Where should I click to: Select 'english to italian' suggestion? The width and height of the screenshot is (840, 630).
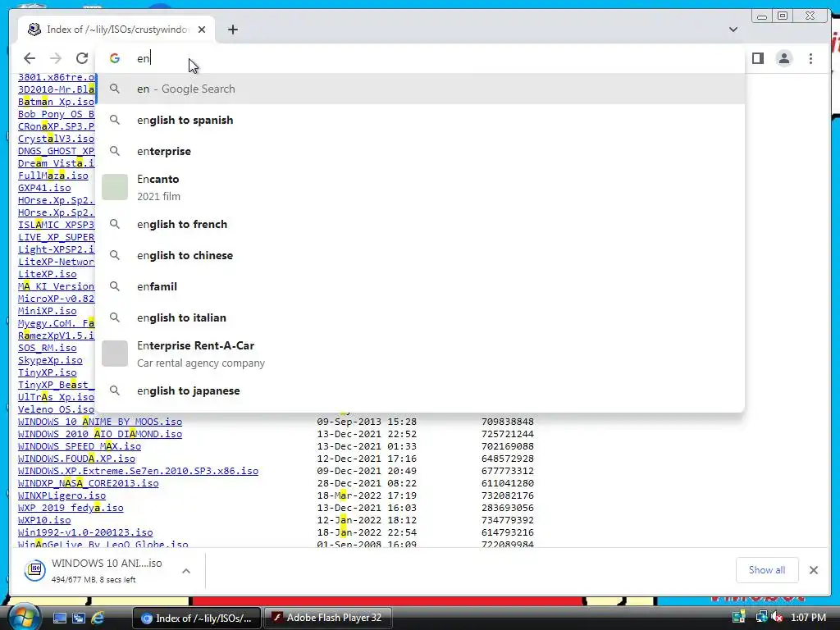[420, 317]
